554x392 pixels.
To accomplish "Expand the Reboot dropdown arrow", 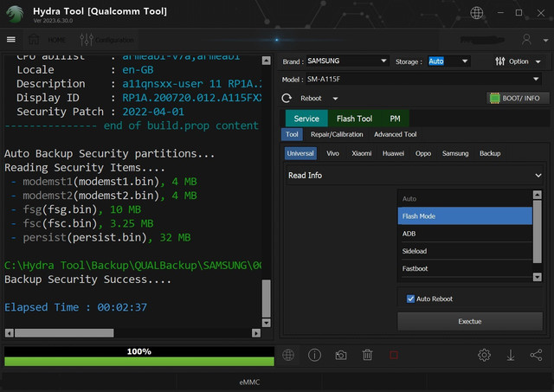I will 335,99.
